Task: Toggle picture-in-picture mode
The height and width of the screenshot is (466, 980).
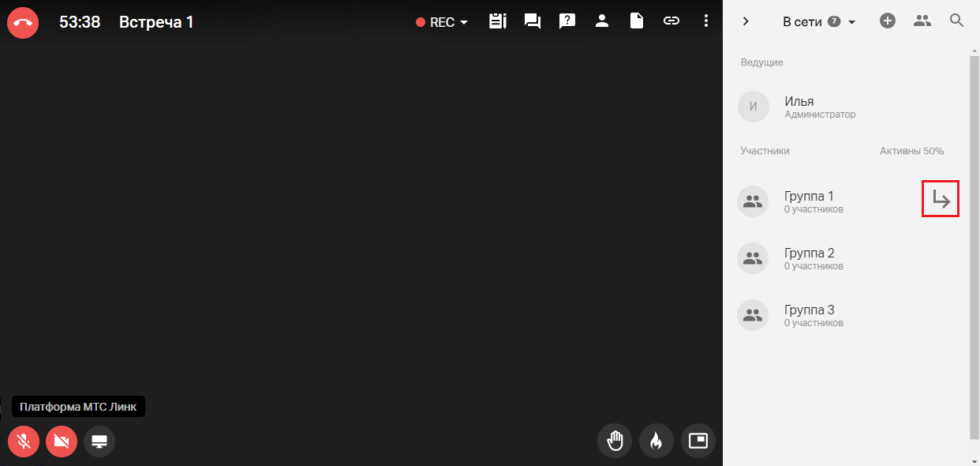Action: click(698, 441)
